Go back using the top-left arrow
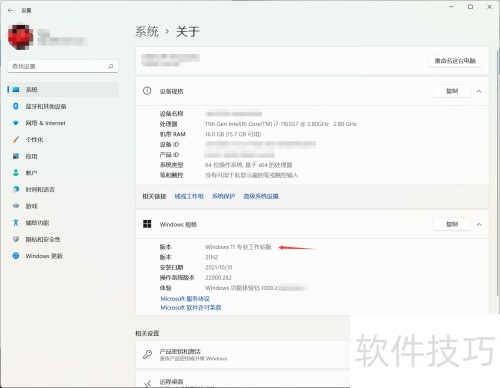The height and width of the screenshot is (388, 500). (10, 11)
